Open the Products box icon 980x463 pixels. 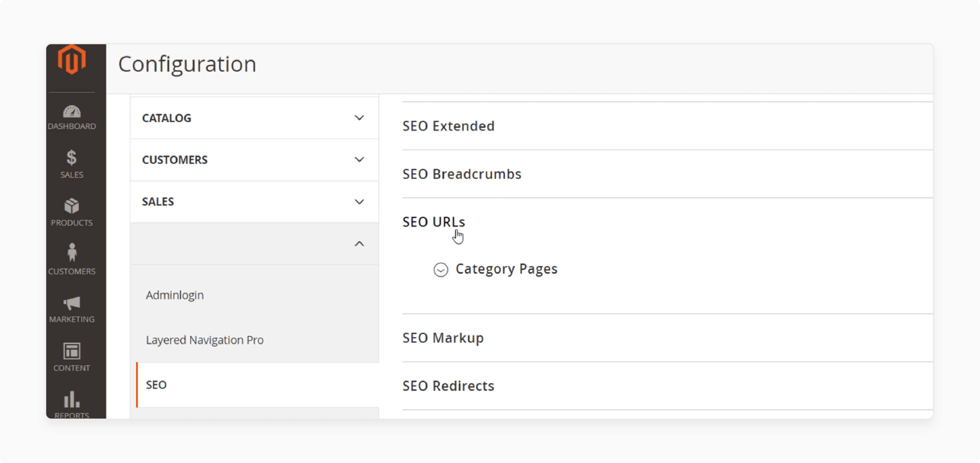click(72, 206)
